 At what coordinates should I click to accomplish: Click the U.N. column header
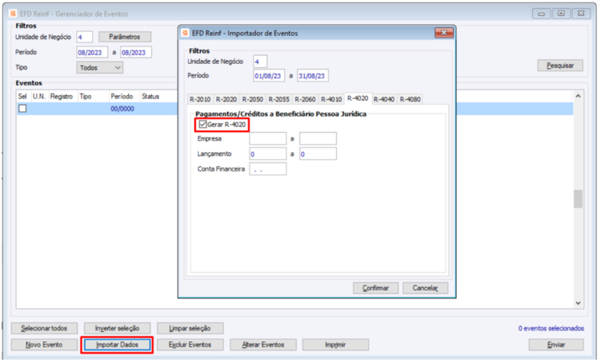click(x=39, y=97)
